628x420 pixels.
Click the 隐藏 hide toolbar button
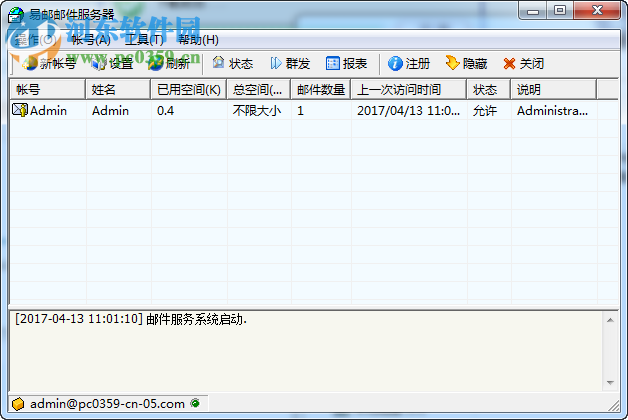(x=467, y=63)
